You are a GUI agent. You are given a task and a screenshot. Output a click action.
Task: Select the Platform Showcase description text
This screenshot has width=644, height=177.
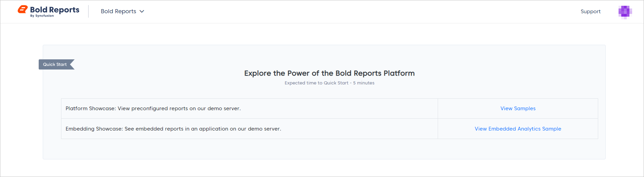coord(153,109)
